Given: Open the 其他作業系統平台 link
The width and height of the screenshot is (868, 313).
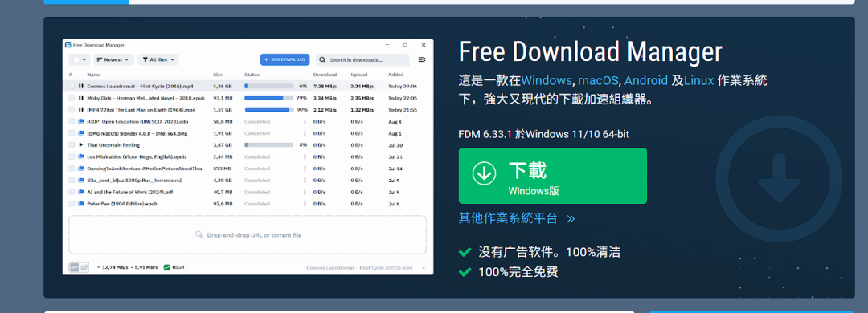Looking at the screenshot, I should (517, 217).
